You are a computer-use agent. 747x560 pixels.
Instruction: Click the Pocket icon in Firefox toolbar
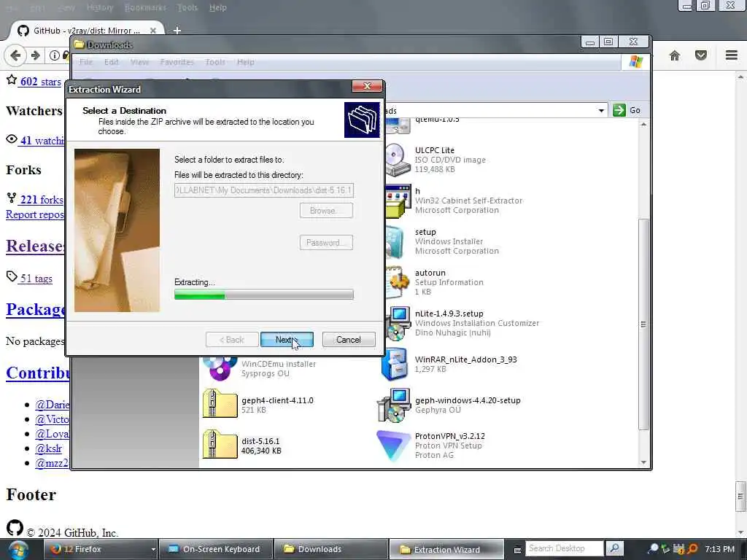click(701, 55)
